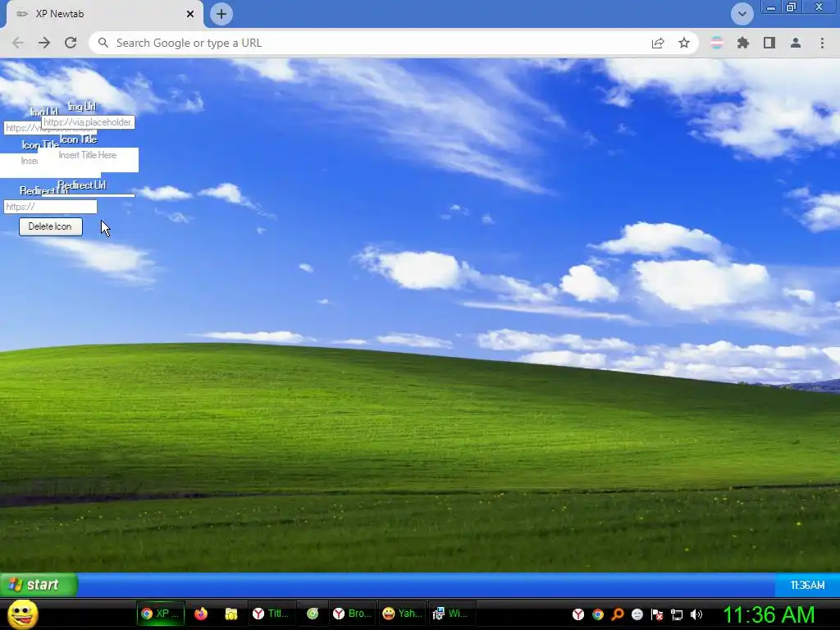Click the green 11:36 AM system clock
This screenshot has height=630, width=840.
(x=768, y=614)
